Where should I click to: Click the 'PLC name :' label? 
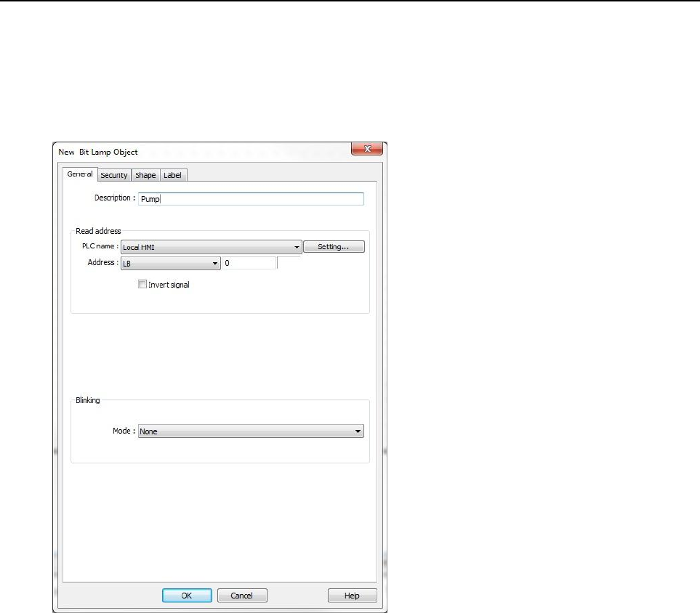pos(100,247)
